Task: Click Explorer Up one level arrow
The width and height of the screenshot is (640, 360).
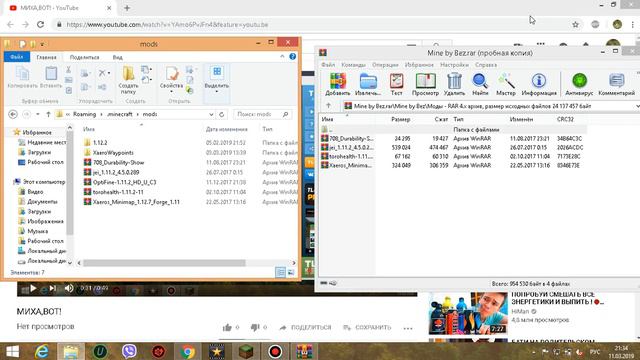Action: pyautogui.click(x=48, y=114)
